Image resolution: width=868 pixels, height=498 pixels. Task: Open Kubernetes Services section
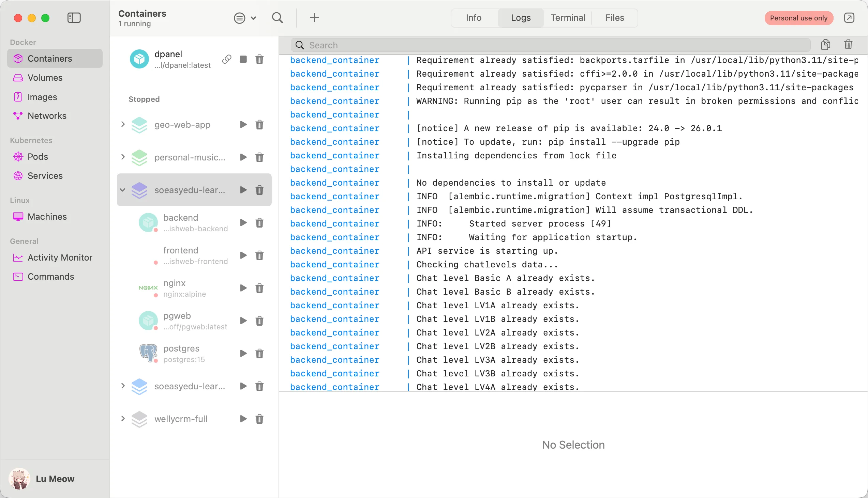[x=55, y=176]
